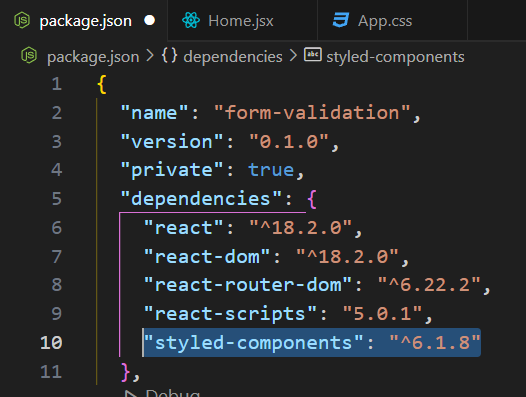Click the pink opening brace on line 5
The image size is (526, 397).
[x=312, y=199]
